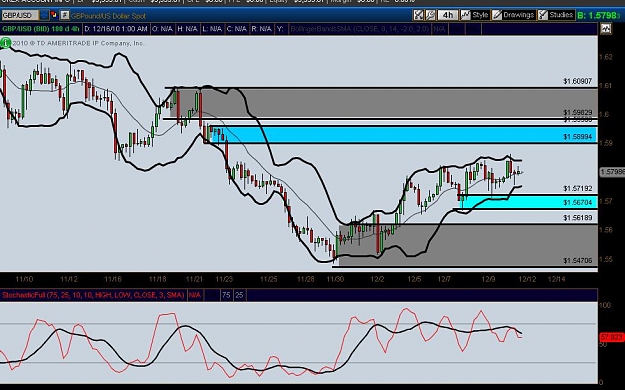This screenshot has width=625, height=390.
Task: Open the 4h timeframe selector
Action: click(448, 15)
